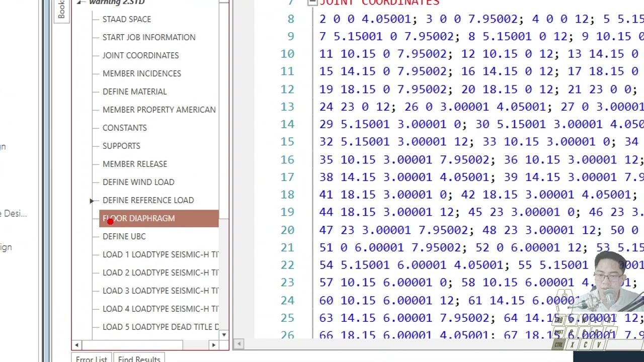Viewport: 644px width, 362px height.
Task: Select LOAD 2 LOADTYPE SEISMIC-H entry
Action: coord(160,273)
